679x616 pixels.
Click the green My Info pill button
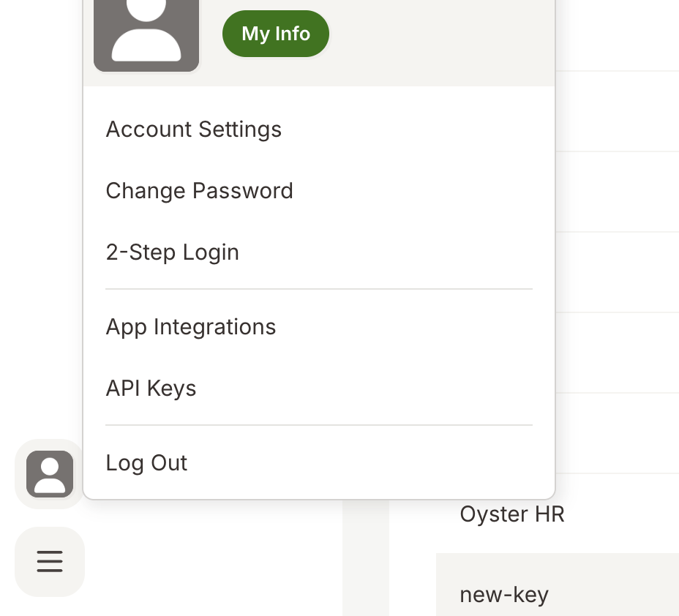pos(276,34)
